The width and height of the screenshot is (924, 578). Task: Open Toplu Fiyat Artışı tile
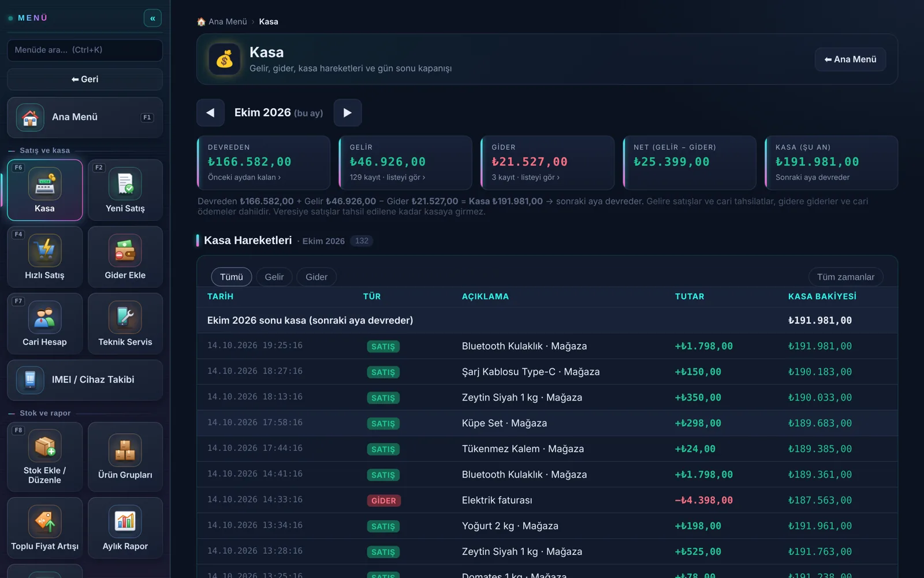pyautogui.click(x=44, y=528)
